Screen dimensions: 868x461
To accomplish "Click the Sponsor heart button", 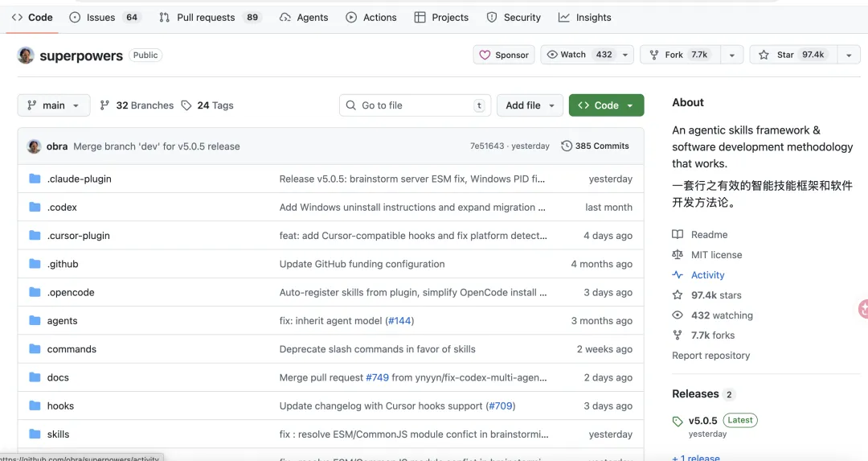I will (x=504, y=55).
